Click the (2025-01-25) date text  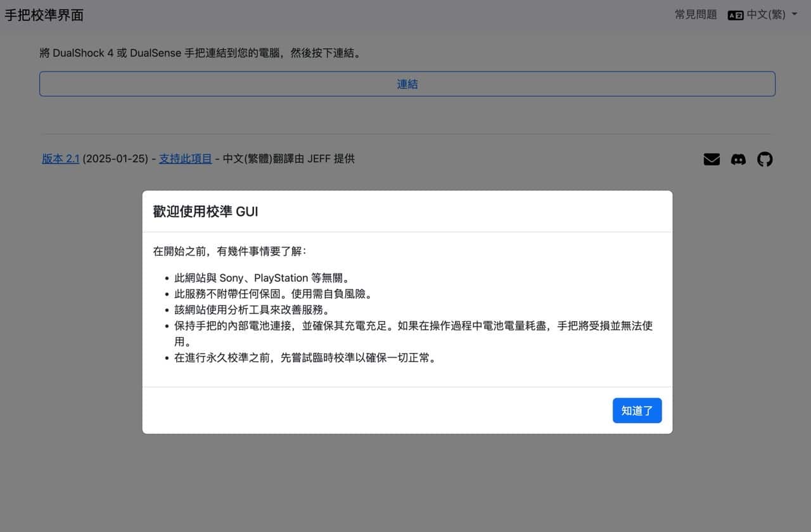point(115,159)
